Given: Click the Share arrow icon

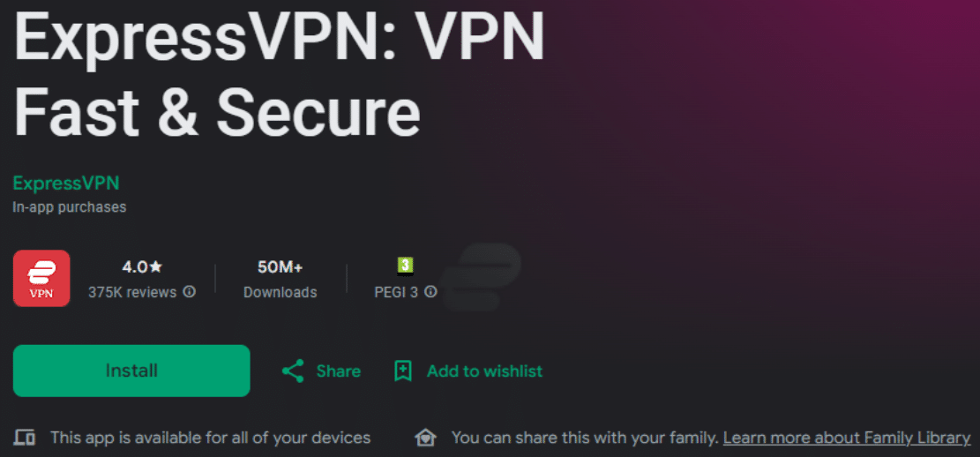Looking at the screenshot, I should click(x=293, y=371).
